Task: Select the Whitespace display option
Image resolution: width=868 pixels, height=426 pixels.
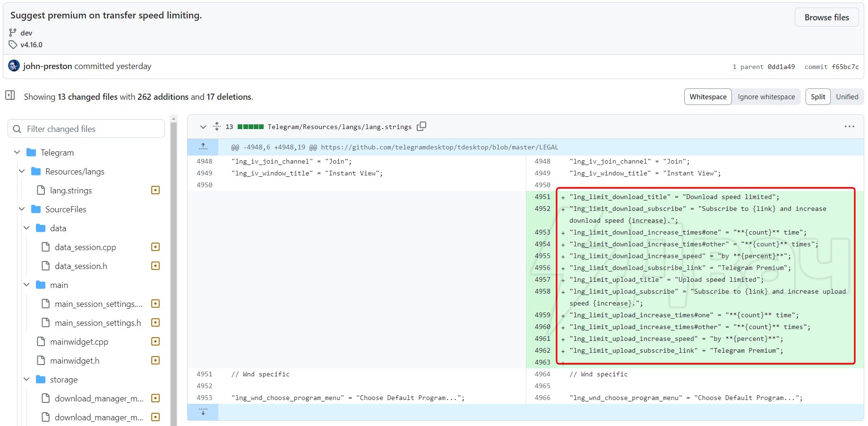Action: point(707,97)
